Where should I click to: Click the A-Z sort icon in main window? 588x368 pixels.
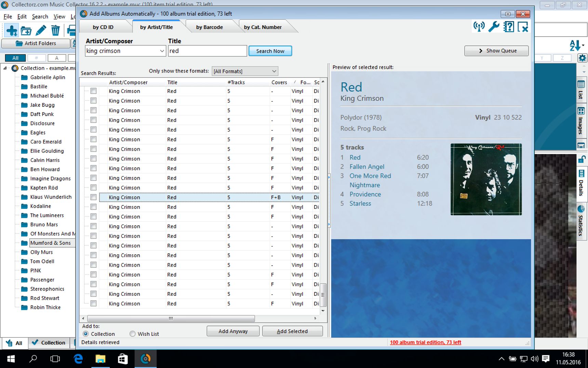(x=574, y=45)
